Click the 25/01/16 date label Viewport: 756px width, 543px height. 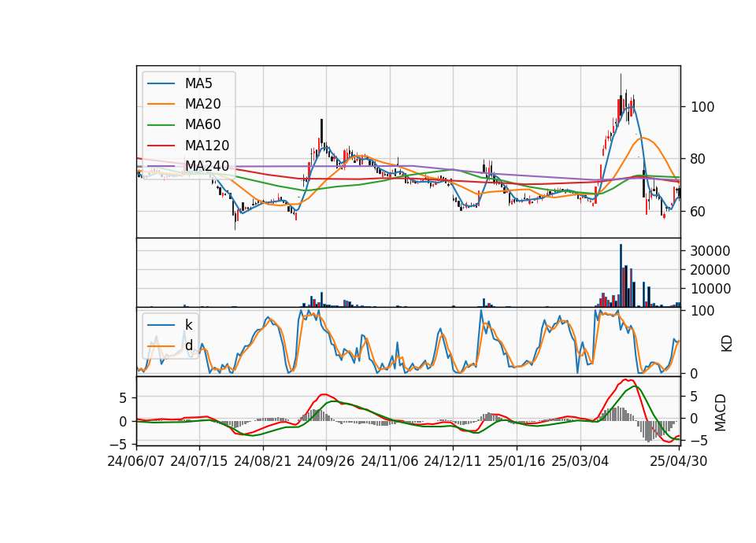517,461
